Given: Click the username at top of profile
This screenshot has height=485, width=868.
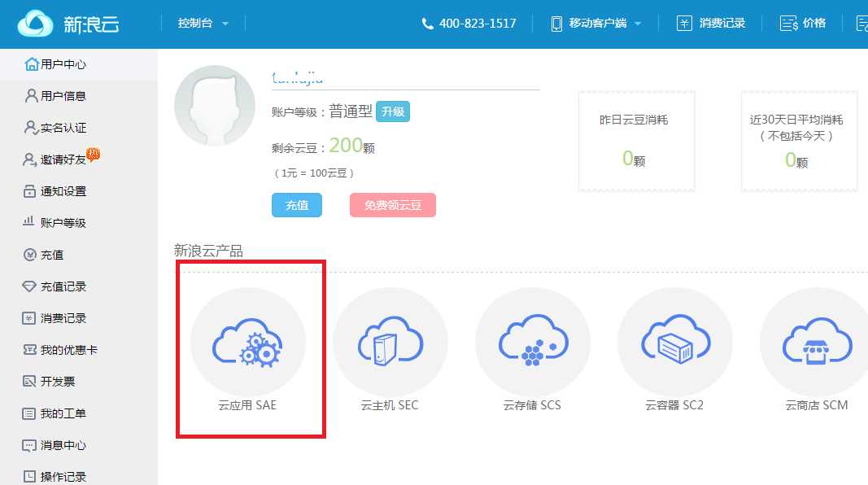Looking at the screenshot, I should tap(297, 77).
